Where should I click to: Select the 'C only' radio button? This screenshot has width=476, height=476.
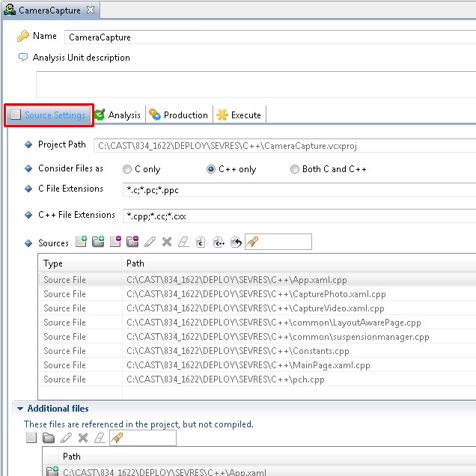coord(127,169)
